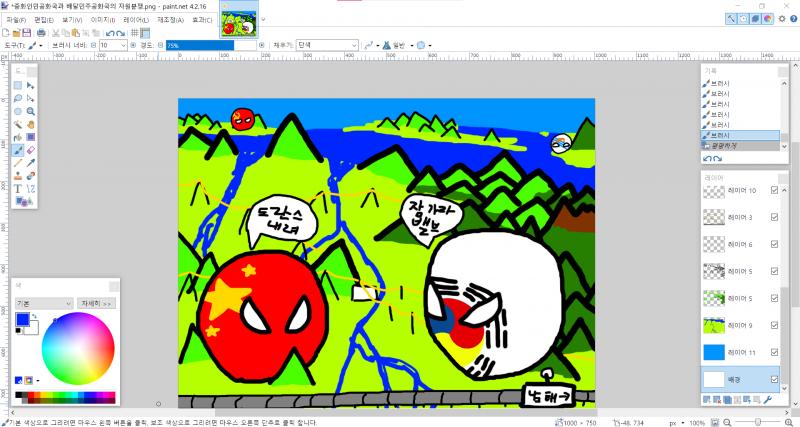
Task: Toggle visibility checkbox of 배경 layer
Action: [x=774, y=379]
